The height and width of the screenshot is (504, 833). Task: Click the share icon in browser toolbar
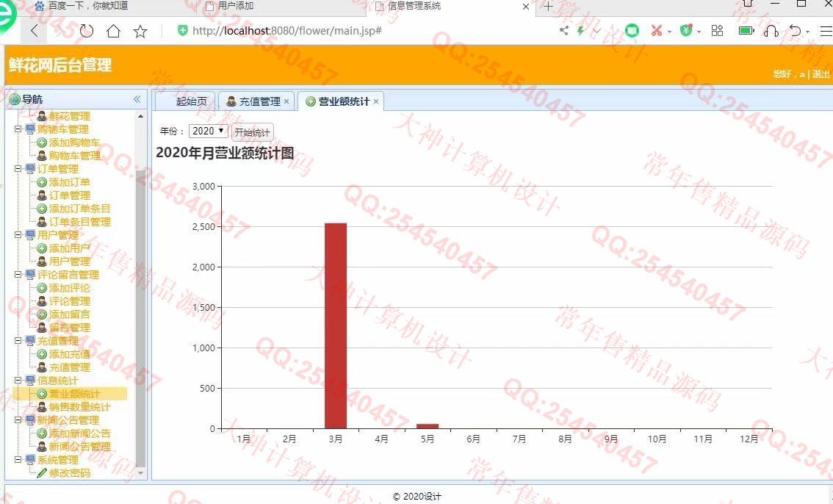[x=563, y=30]
